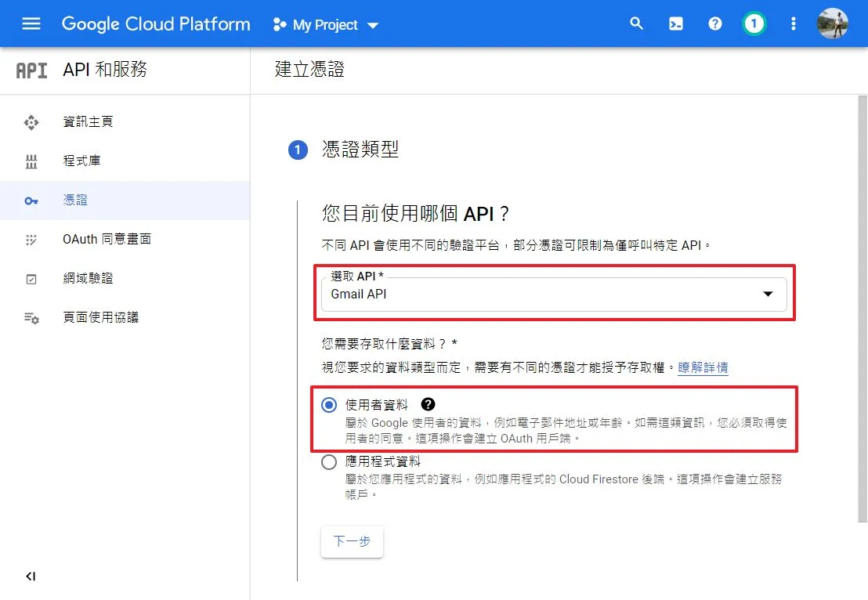Screen dimensions: 868x600
Task: Open OAuth 同意畫面 in sidebar
Action: click(x=107, y=239)
